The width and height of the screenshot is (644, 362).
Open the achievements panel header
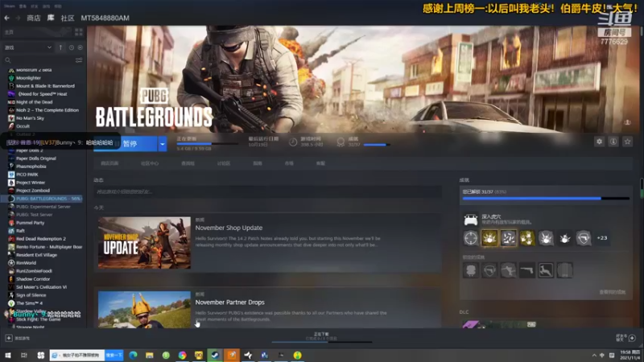point(464,180)
